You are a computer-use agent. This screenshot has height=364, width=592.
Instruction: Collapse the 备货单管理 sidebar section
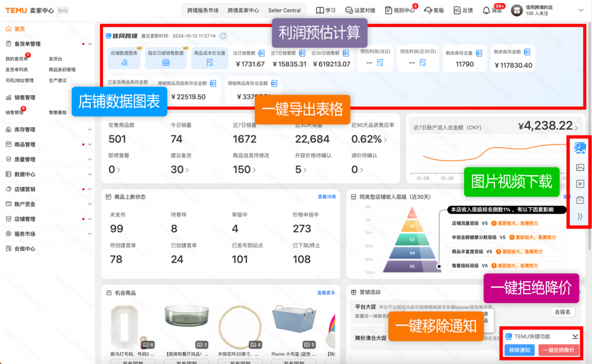90,44
